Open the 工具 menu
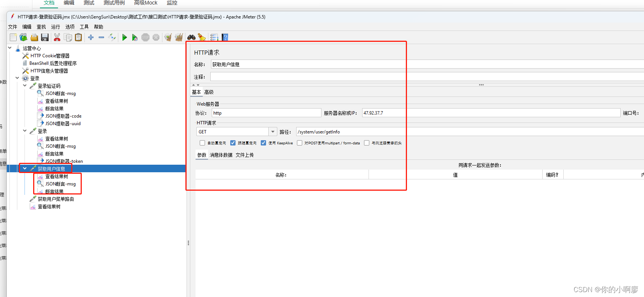644x297 pixels. pyautogui.click(x=84, y=27)
